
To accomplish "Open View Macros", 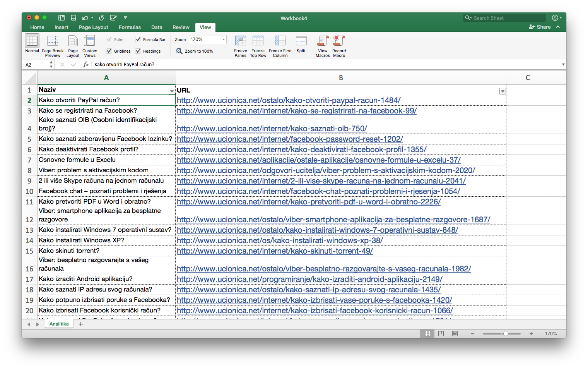I will pos(323,41).
